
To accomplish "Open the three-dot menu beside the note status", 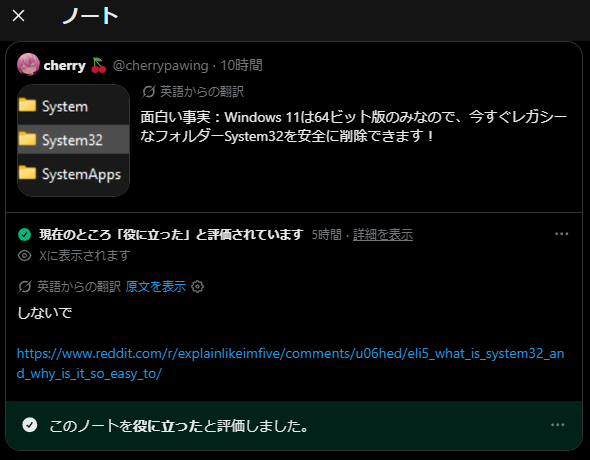I will (562, 234).
